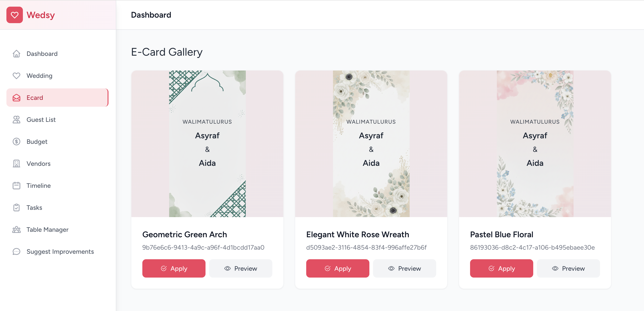Click the Table Manager group icon
Image resolution: width=644 pixels, height=311 pixels.
(16, 230)
